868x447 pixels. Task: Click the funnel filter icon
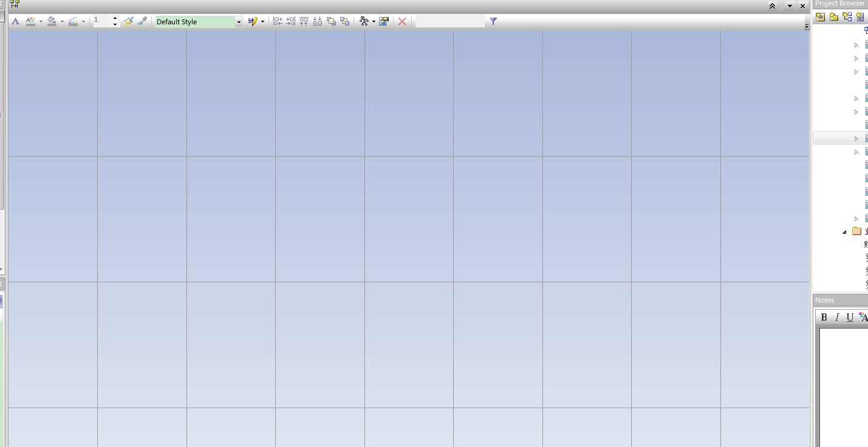(x=493, y=21)
